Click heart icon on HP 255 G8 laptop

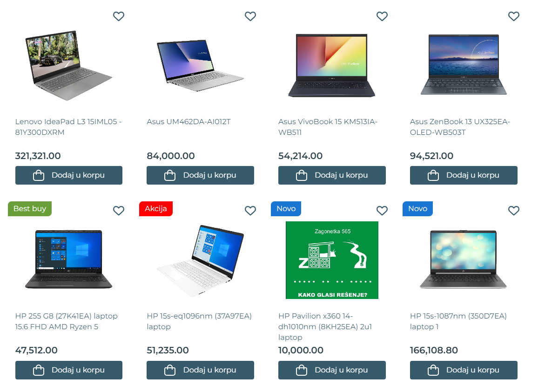(x=119, y=211)
